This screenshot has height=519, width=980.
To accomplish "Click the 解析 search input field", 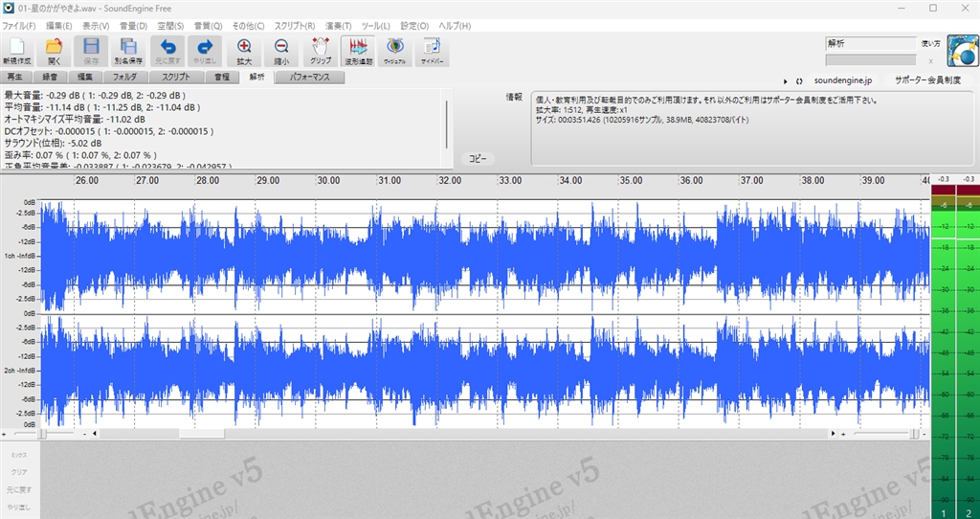I will 871,44.
